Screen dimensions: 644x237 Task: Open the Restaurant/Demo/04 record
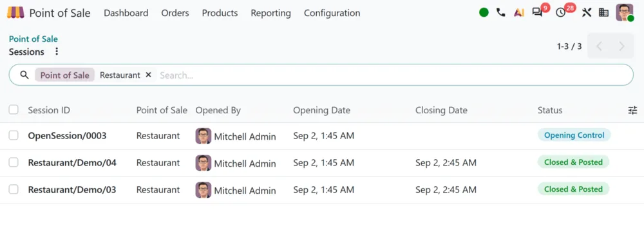tap(72, 163)
